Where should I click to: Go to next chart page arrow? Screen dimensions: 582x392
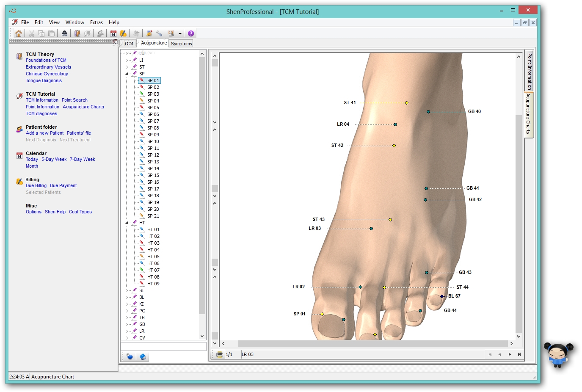coord(510,354)
